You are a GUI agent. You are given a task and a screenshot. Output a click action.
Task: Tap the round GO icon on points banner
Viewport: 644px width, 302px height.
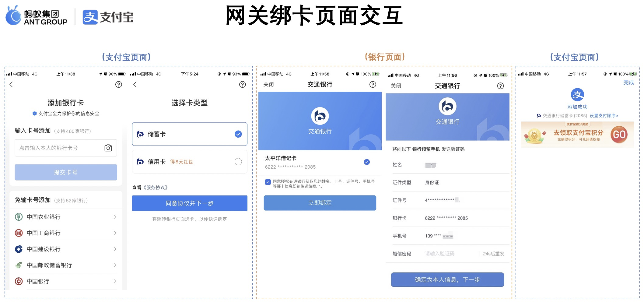619,135
